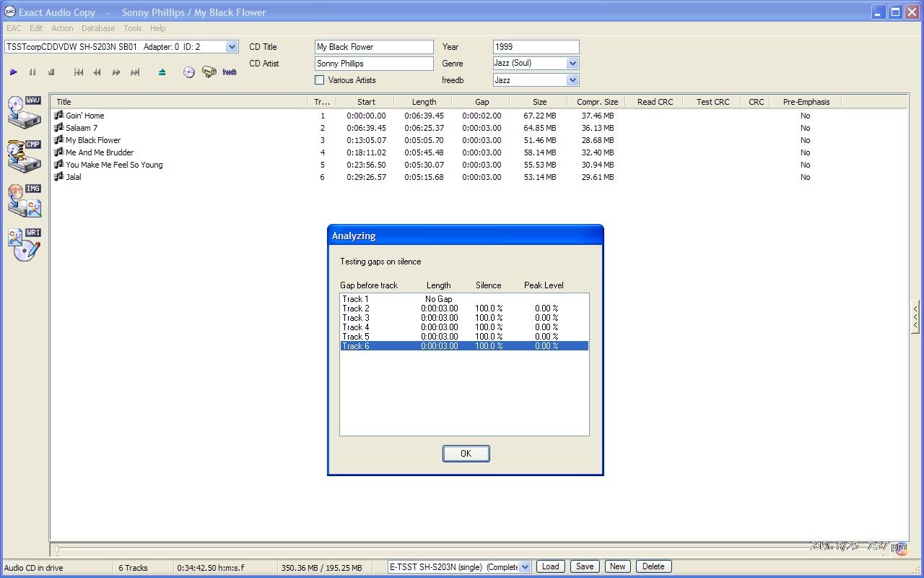The height and width of the screenshot is (578, 924).
Task: Open the CD drive selection dropdown
Action: [232, 47]
